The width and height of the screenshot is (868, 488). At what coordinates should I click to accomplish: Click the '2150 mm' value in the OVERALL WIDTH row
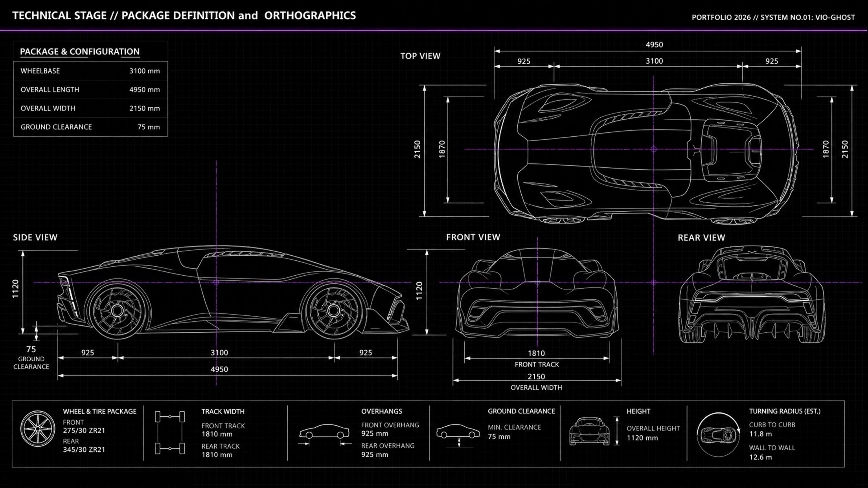pyautogui.click(x=145, y=108)
